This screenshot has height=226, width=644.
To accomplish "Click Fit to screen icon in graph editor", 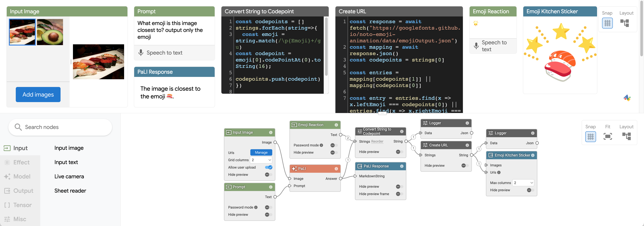I will point(607,136).
